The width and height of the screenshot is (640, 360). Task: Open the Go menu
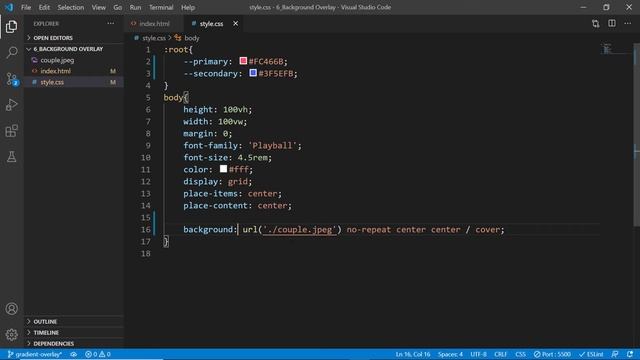(x=118, y=7)
